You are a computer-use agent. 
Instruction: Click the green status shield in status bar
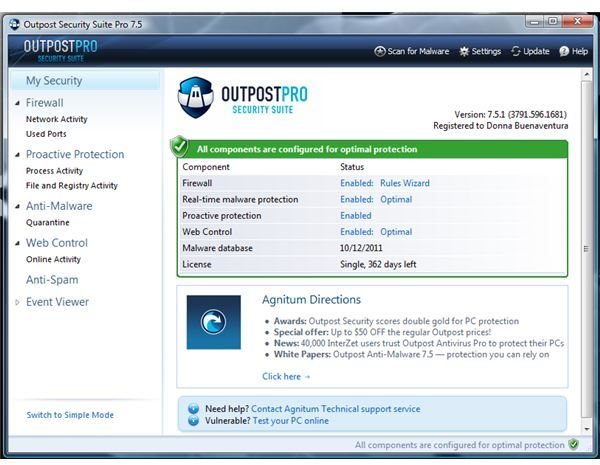tap(573, 445)
